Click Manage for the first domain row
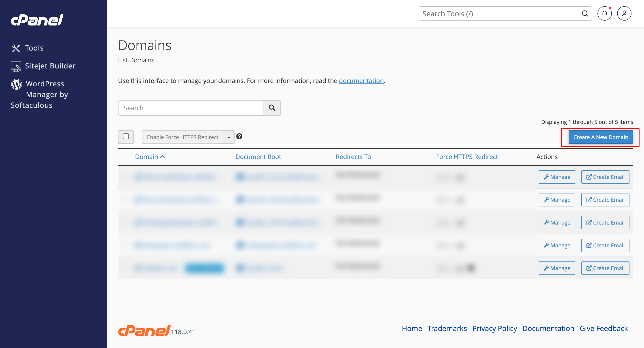Image resolution: width=644 pixels, height=348 pixels. coord(557,177)
